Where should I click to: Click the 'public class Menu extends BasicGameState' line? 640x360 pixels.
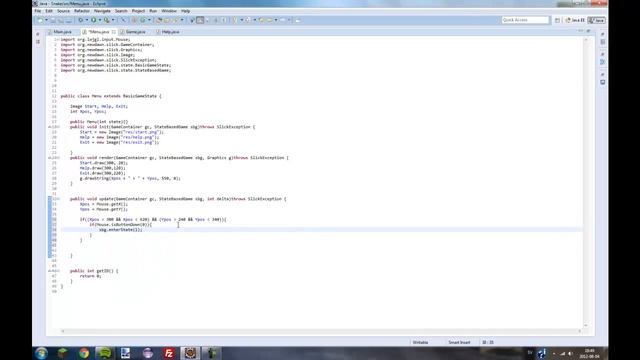coord(111,96)
